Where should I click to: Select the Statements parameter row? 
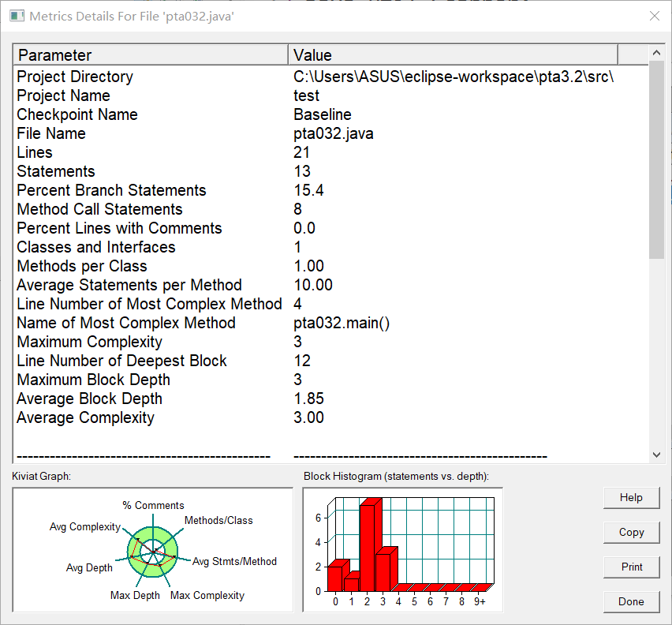tap(330, 171)
